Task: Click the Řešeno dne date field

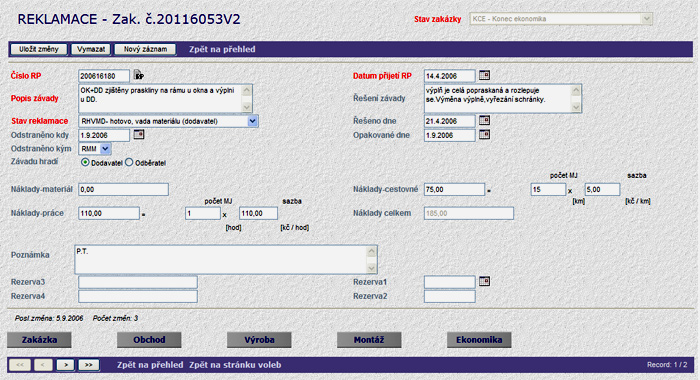Action: pos(450,121)
